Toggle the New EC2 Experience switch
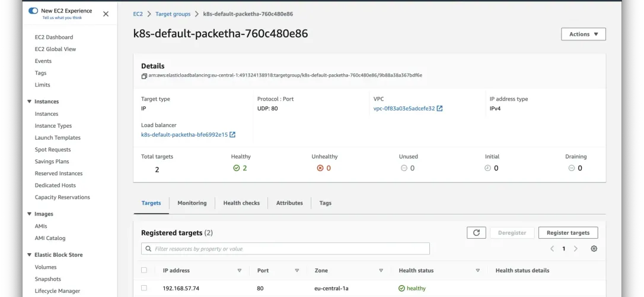 [33, 11]
